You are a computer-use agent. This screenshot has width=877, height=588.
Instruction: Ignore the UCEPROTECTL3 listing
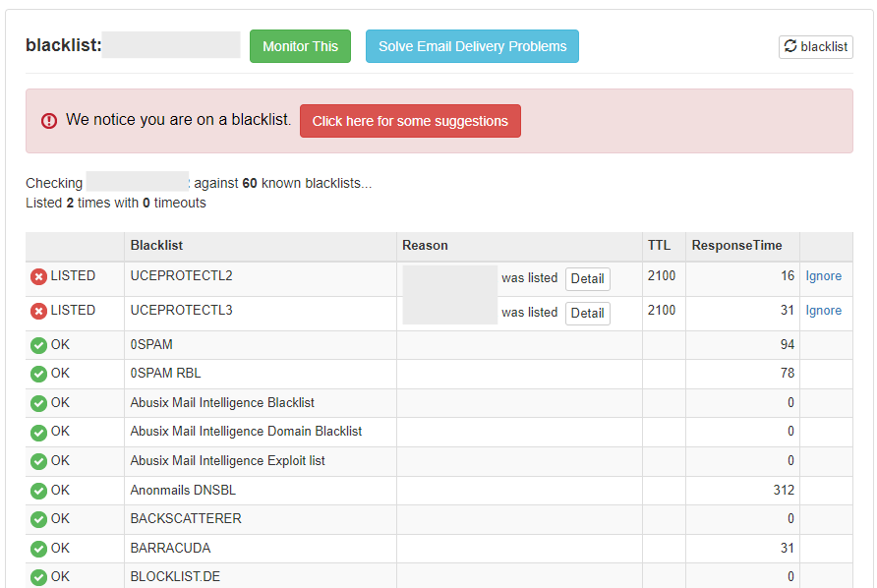(823, 311)
